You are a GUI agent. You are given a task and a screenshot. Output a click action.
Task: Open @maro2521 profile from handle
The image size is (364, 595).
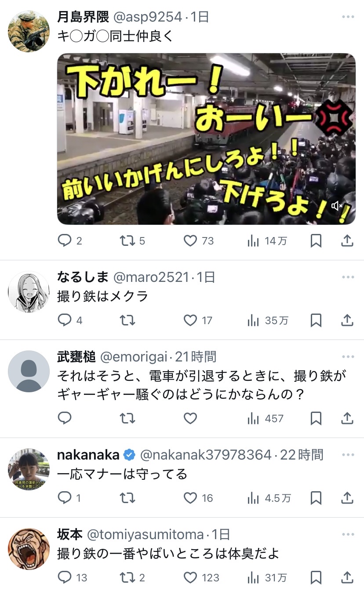(152, 277)
